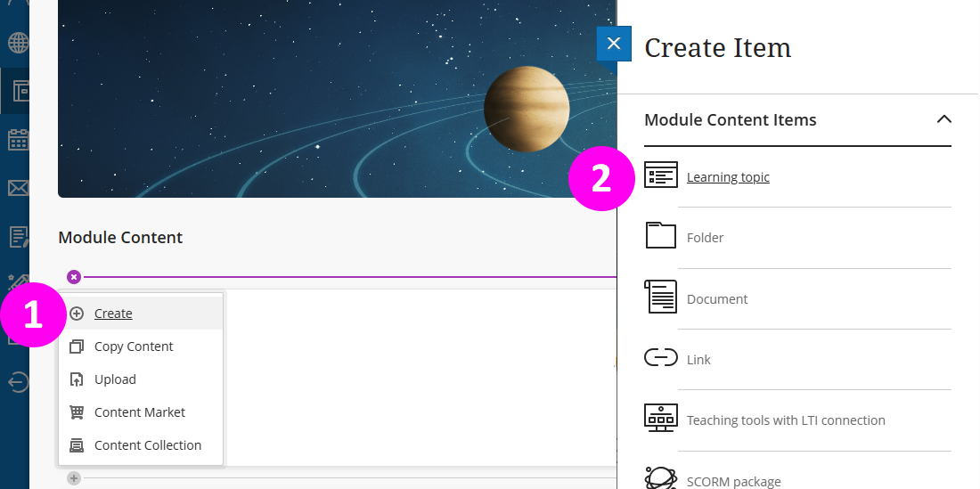Click the gray plus add-content button
This screenshot has height=489, width=980.
coord(74,478)
